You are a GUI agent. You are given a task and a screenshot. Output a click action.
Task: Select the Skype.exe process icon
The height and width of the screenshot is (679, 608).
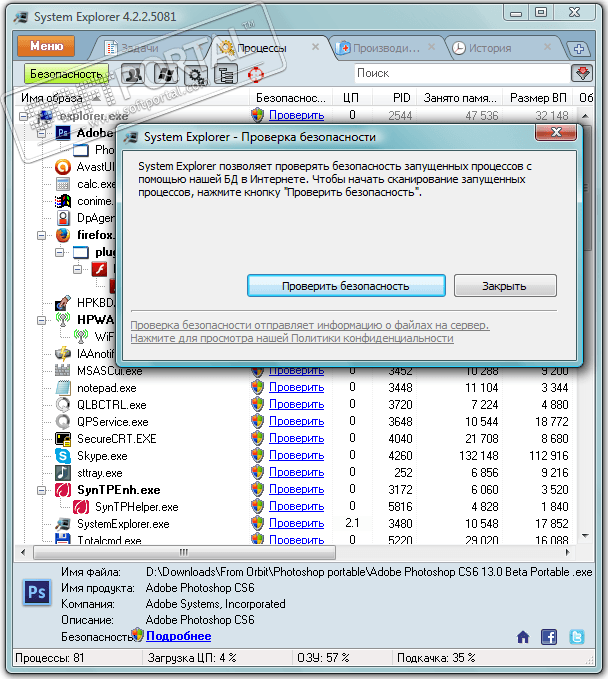tap(63, 456)
